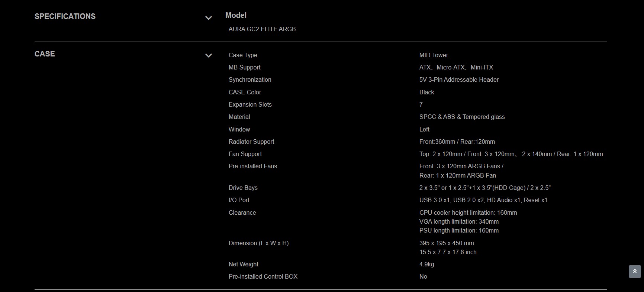The height and width of the screenshot is (292, 644).
Task: Click the Case Type label
Action: [x=243, y=55]
